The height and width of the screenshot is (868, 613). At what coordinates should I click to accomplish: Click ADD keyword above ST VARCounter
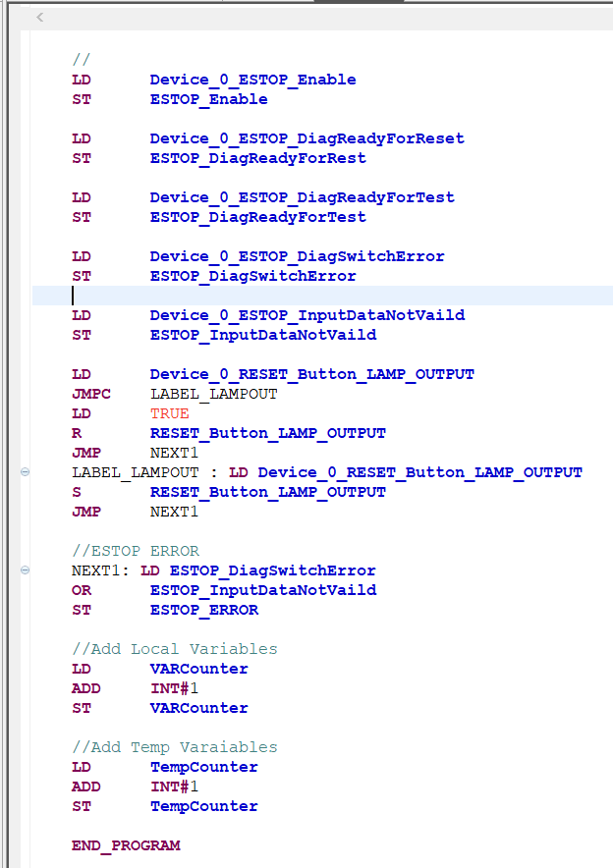[x=85, y=688]
